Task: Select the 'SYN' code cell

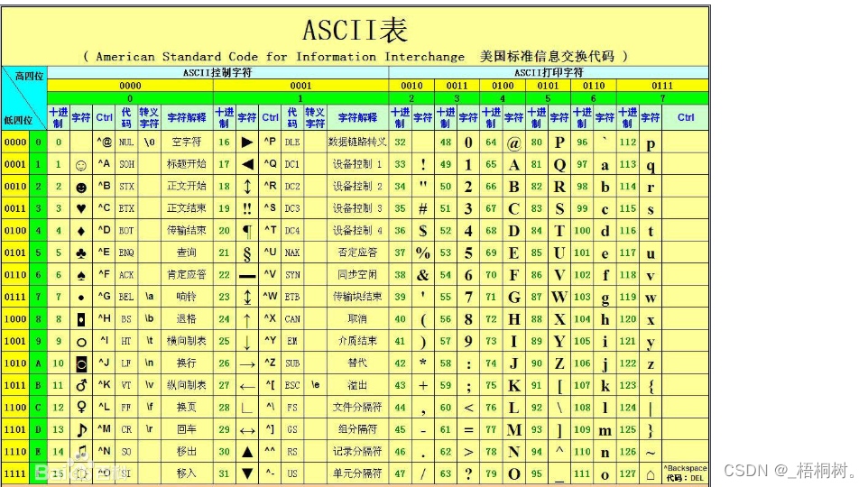Action: [x=292, y=275]
